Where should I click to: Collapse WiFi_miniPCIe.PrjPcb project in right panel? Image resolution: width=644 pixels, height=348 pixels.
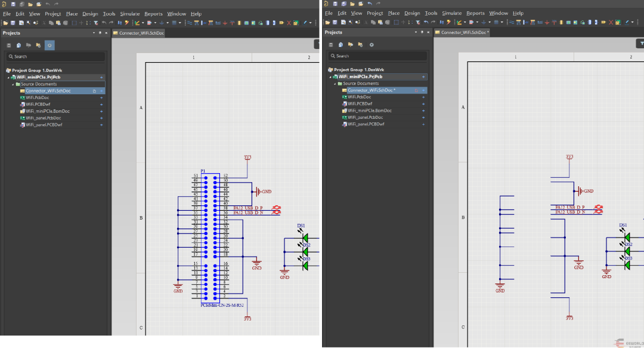(330, 77)
